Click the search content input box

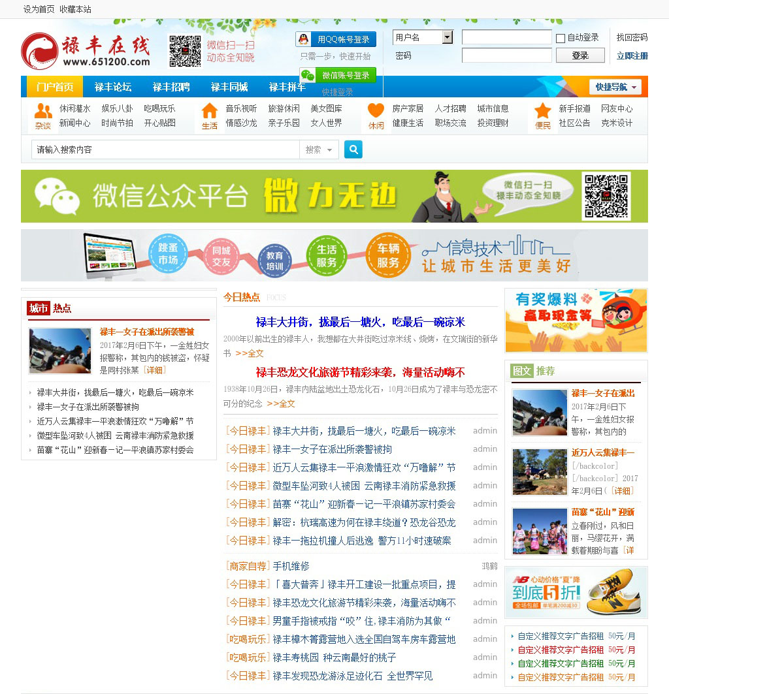click(x=165, y=150)
